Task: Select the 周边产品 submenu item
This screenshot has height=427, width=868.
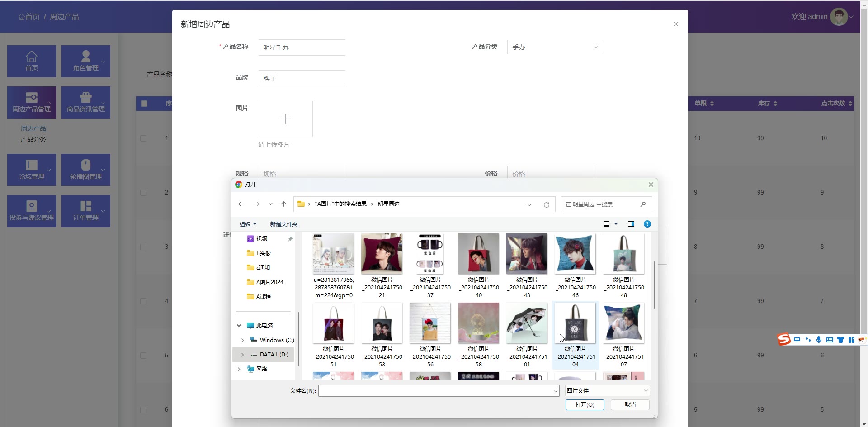Action: click(x=33, y=128)
